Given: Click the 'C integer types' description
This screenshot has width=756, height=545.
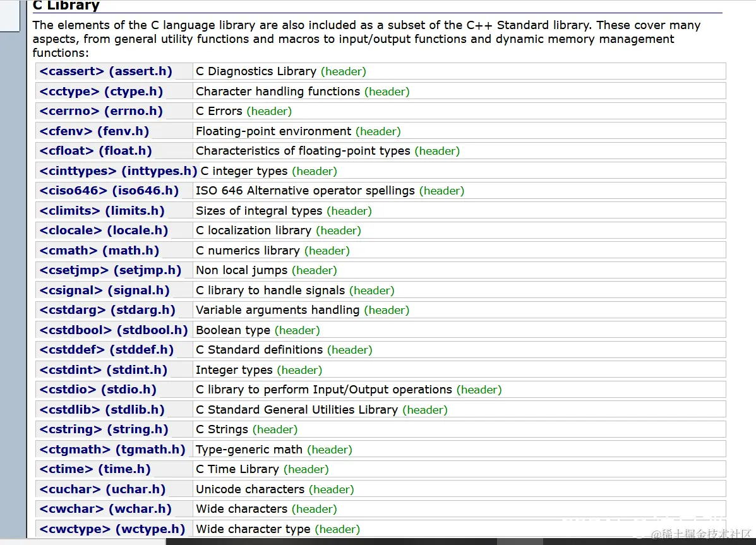Looking at the screenshot, I should pyautogui.click(x=244, y=171).
